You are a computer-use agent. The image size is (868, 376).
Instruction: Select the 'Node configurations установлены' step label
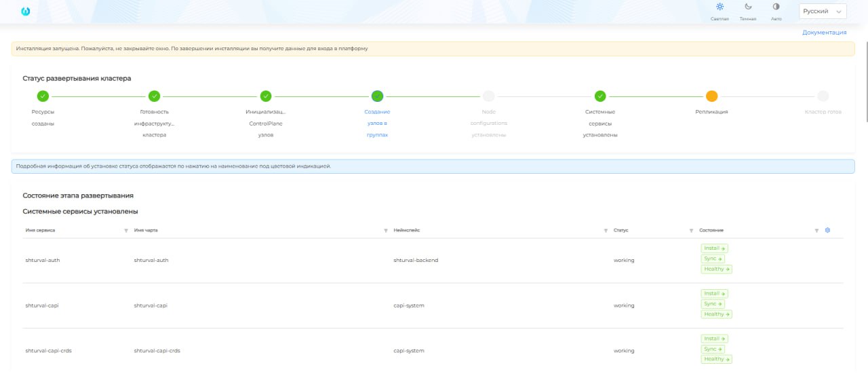click(489, 123)
